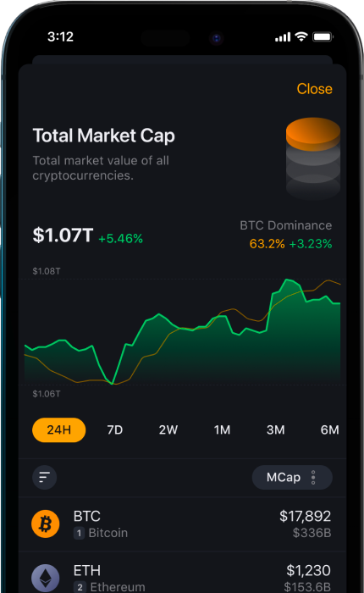Open the sort filter icon button

[45, 477]
